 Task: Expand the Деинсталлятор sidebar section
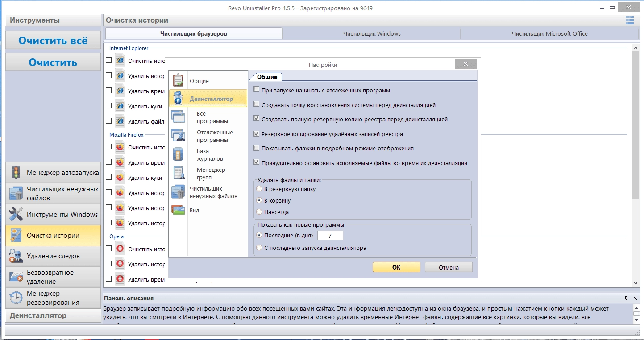point(53,315)
